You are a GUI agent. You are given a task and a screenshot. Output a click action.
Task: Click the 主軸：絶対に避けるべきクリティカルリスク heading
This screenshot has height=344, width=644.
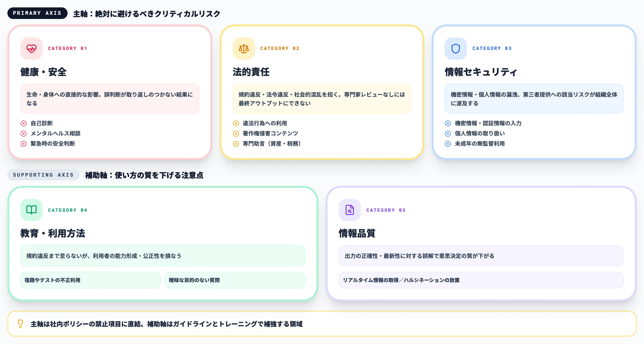tap(147, 14)
